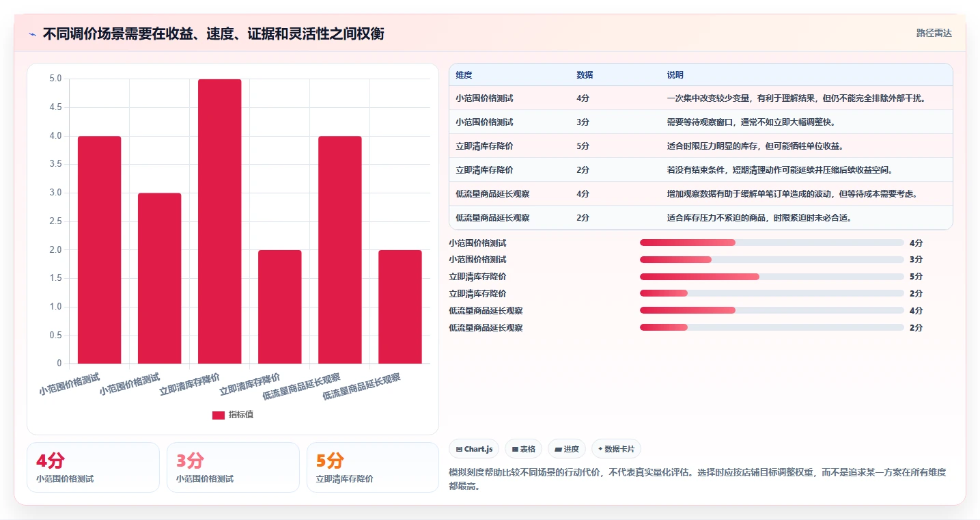Click the first 小范围价格测试 bar reaching 4.0
Viewport: 980px width, 520px height.
[x=100, y=250]
